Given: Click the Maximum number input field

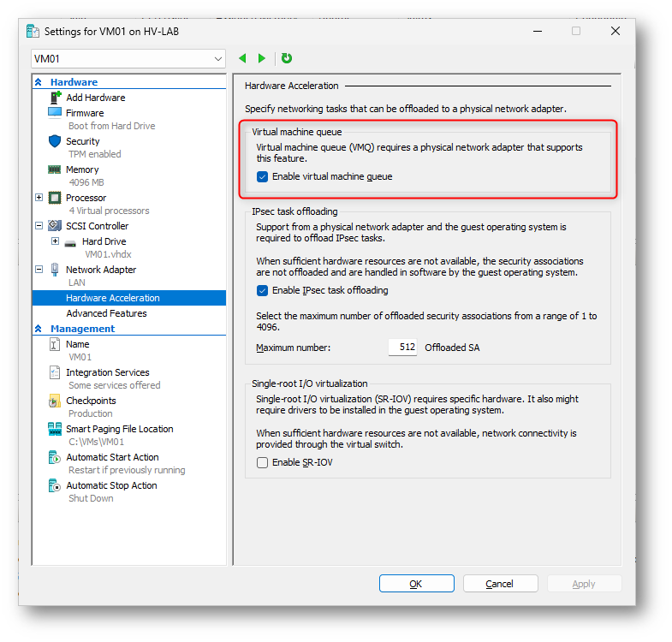Looking at the screenshot, I should pyautogui.click(x=402, y=348).
